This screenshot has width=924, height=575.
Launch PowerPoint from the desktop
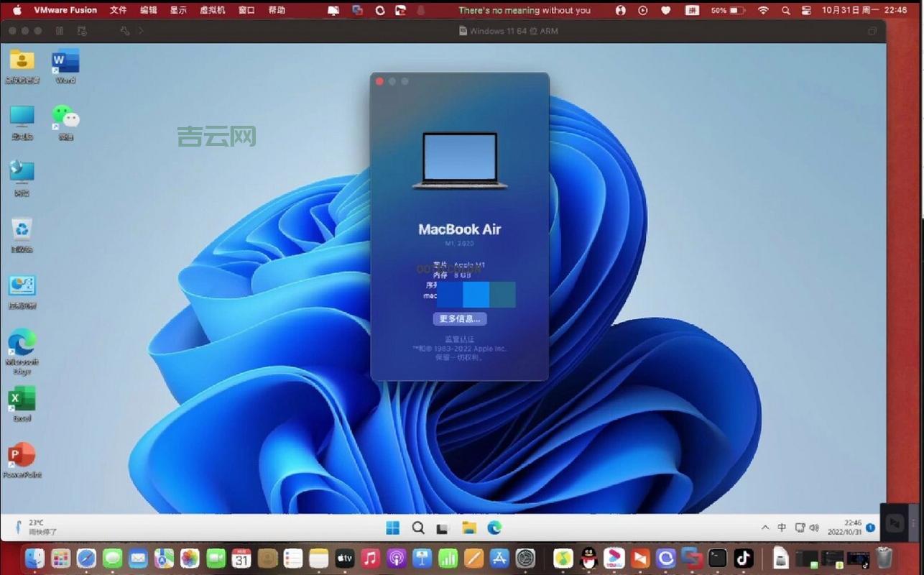[x=22, y=454]
